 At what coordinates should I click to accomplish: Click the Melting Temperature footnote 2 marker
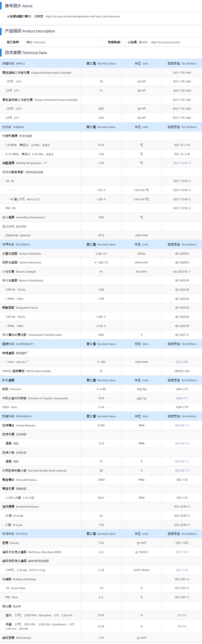[46, 162]
